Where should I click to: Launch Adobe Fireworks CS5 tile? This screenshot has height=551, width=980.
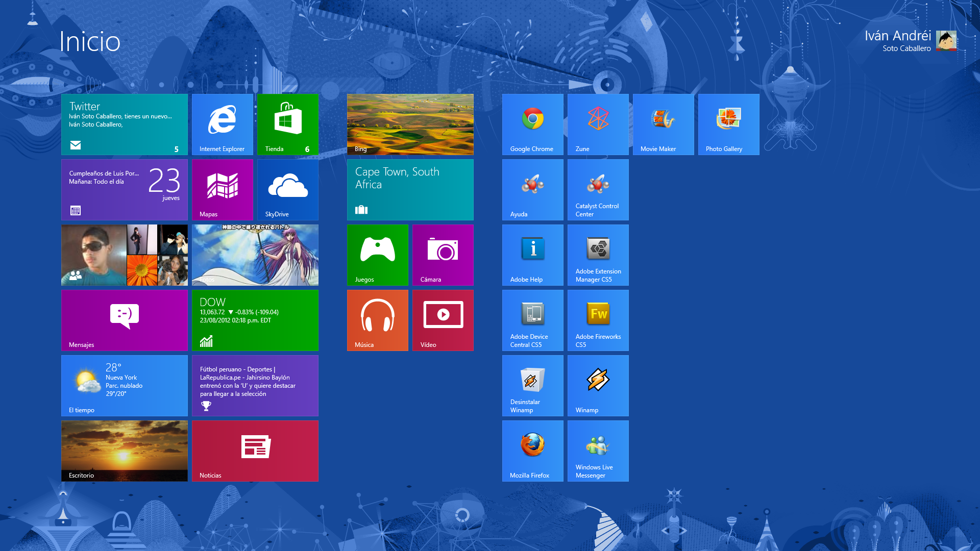(x=598, y=320)
